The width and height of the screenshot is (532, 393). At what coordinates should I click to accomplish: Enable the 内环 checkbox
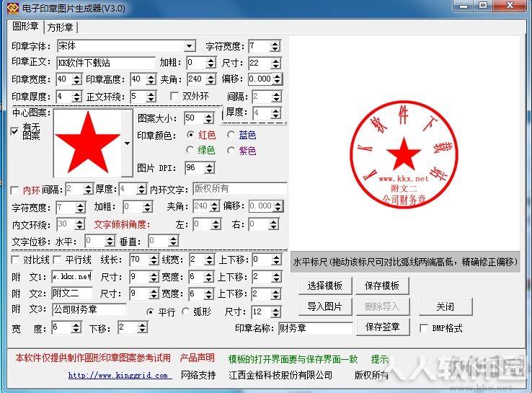pyautogui.click(x=14, y=190)
